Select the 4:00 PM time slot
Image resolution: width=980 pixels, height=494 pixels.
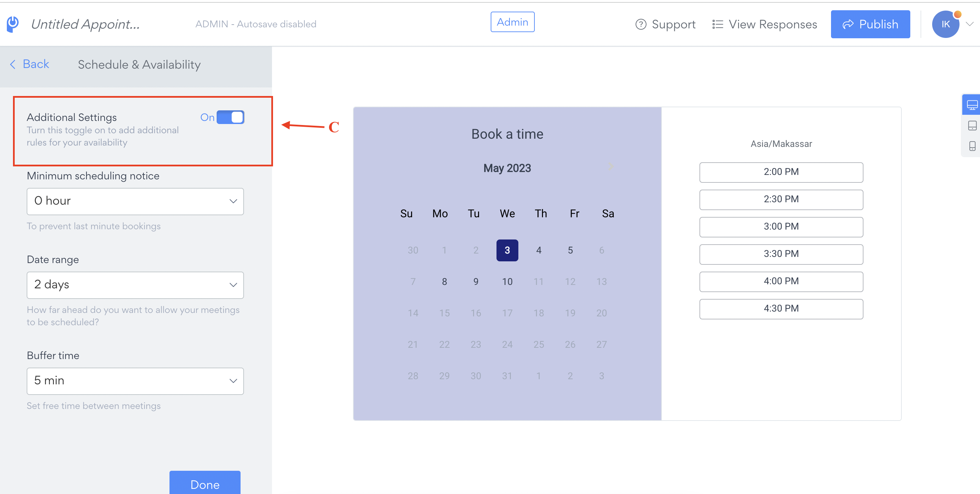click(x=781, y=282)
